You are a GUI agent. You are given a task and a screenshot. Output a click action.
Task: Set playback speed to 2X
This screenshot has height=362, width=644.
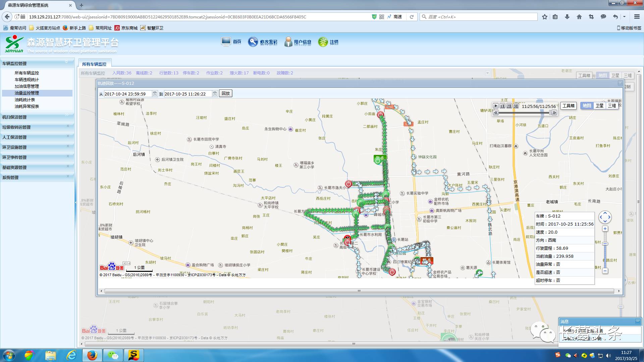[x=509, y=106]
